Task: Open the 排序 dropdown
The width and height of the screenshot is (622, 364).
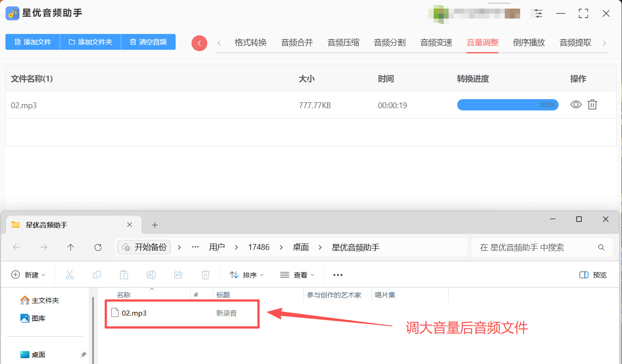Action: point(246,275)
